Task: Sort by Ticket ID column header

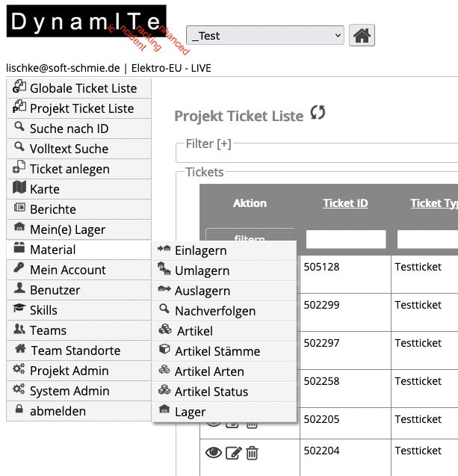Action: pos(345,203)
